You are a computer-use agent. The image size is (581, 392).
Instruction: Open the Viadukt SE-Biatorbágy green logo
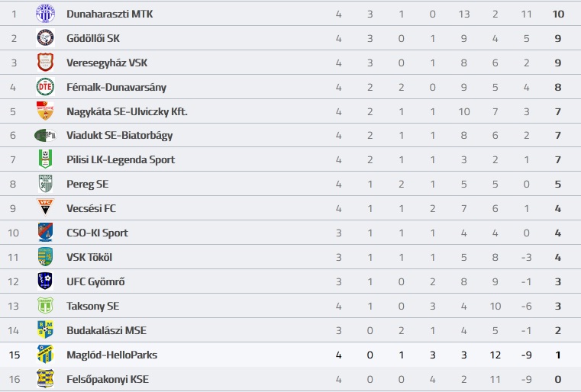[45, 136]
